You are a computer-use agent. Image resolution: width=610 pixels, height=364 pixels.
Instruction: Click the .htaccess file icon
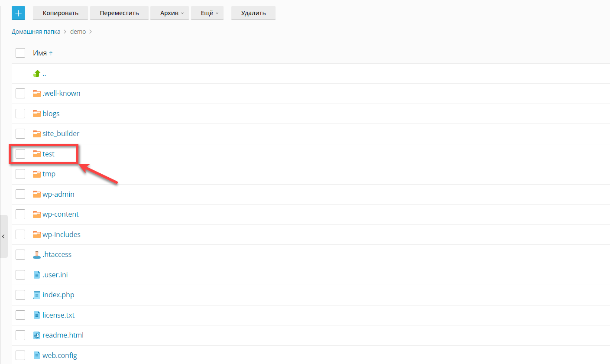(37, 255)
